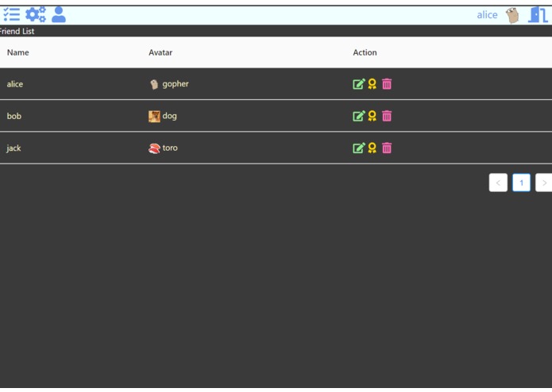Click the dog avatar image in bob's row
The image size is (552, 392).
pos(154,117)
